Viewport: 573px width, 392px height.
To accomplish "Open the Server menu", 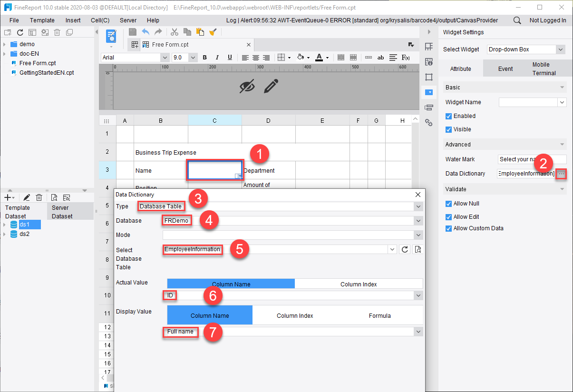I will click(x=128, y=20).
